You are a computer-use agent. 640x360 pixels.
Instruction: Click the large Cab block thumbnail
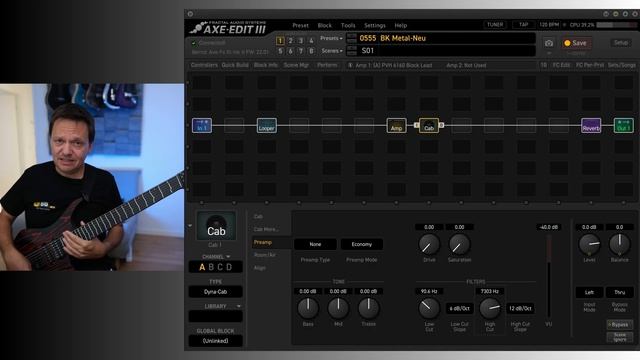click(x=216, y=226)
